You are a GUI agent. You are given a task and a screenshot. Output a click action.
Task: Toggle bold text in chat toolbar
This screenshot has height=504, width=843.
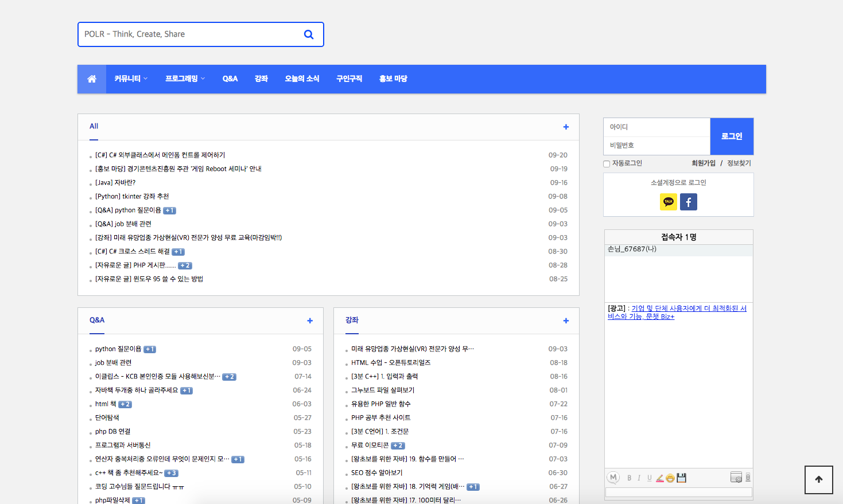630,478
